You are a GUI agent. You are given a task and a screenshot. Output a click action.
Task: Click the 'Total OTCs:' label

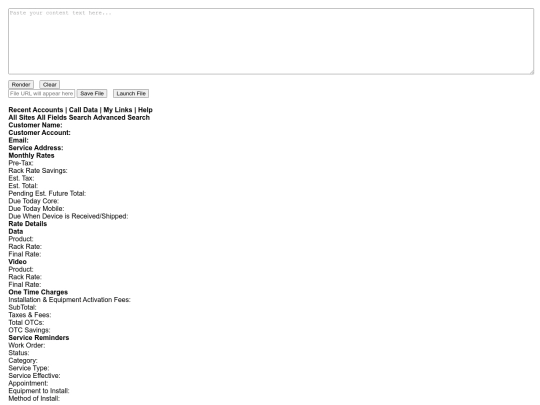coord(26,322)
